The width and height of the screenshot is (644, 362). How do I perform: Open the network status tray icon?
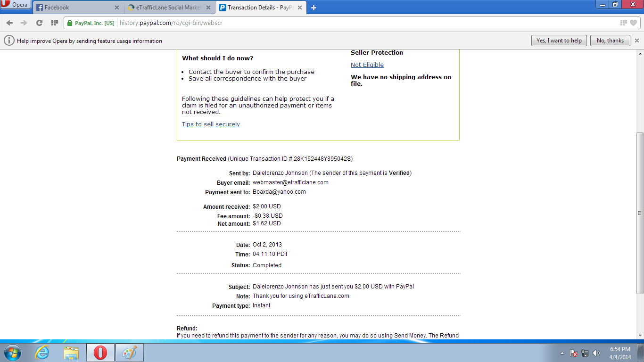(585, 353)
